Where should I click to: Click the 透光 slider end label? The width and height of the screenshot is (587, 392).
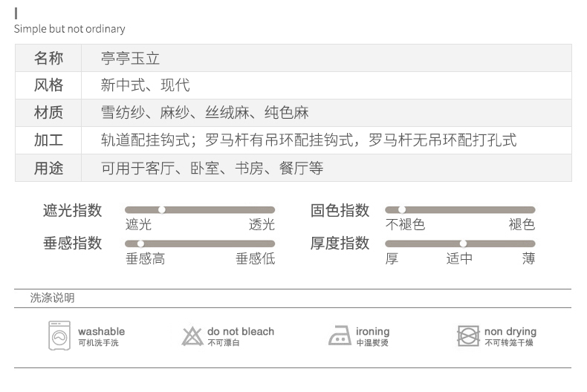tap(262, 225)
